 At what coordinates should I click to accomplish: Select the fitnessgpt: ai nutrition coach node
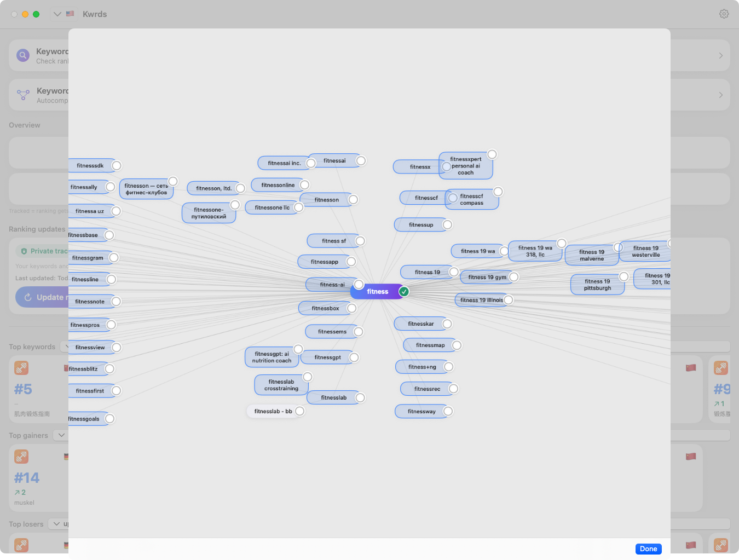(272, 357)
